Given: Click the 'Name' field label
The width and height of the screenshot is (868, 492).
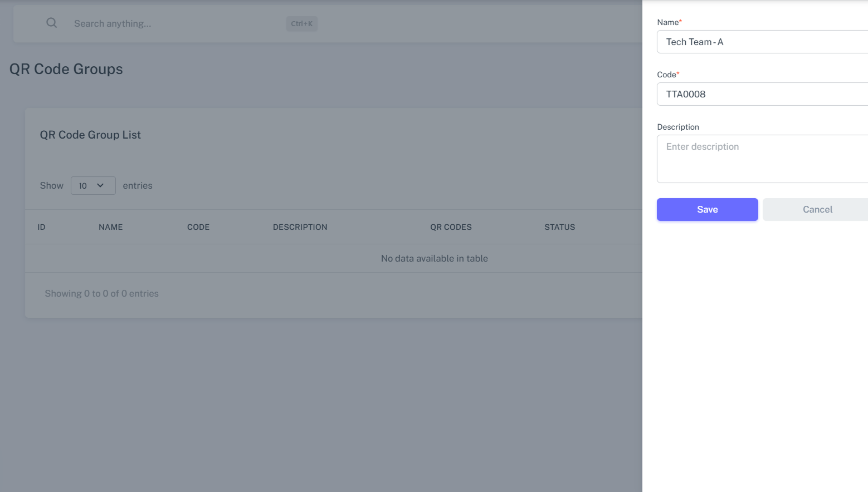Looking at the screenshot, I should 668,22.
